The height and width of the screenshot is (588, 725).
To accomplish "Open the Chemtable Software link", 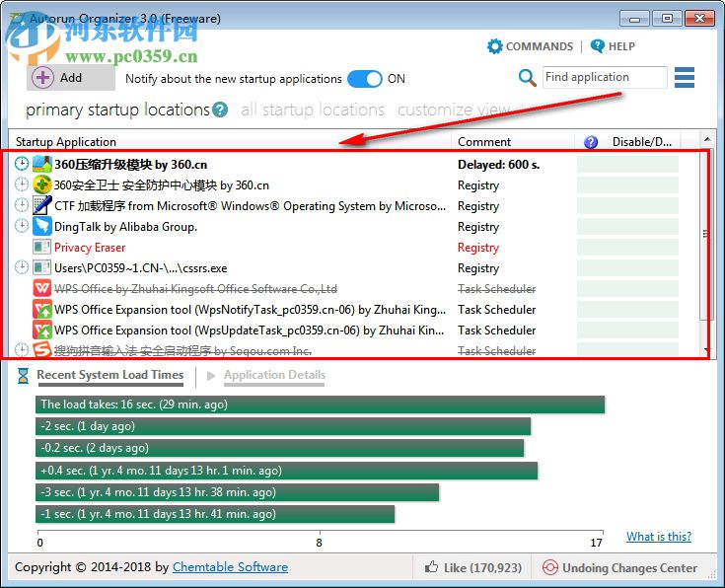I will (x=230, y=566).
